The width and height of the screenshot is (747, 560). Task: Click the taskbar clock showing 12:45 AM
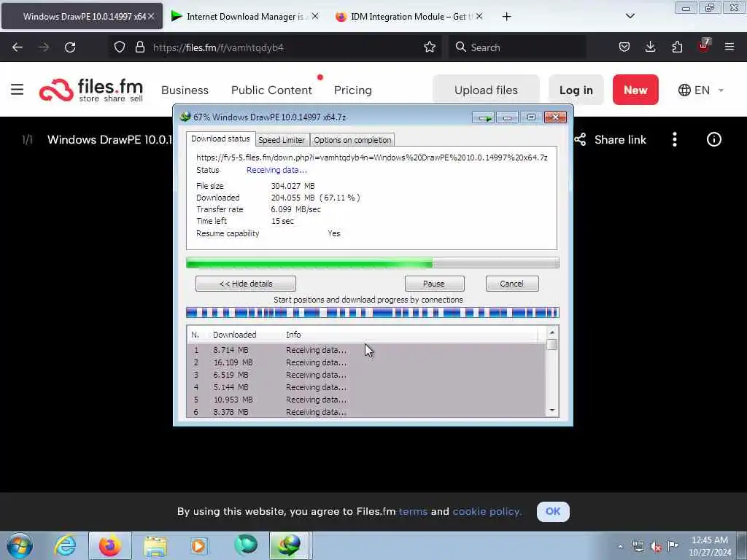710,546
